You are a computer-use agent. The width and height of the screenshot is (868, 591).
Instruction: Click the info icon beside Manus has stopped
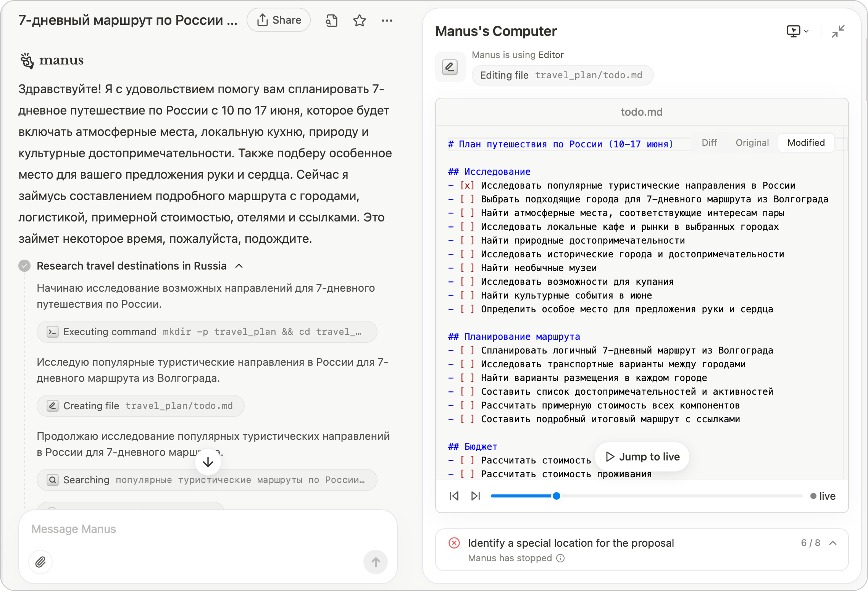[560, 558]
